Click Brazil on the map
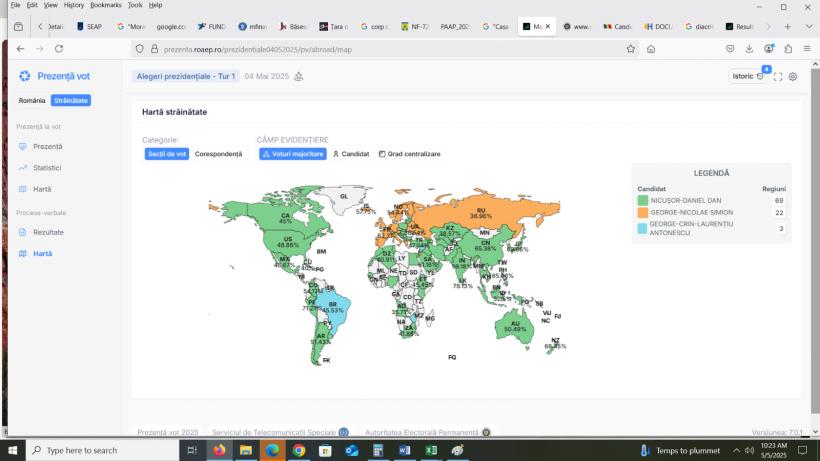820x461 pixels. 334,308
